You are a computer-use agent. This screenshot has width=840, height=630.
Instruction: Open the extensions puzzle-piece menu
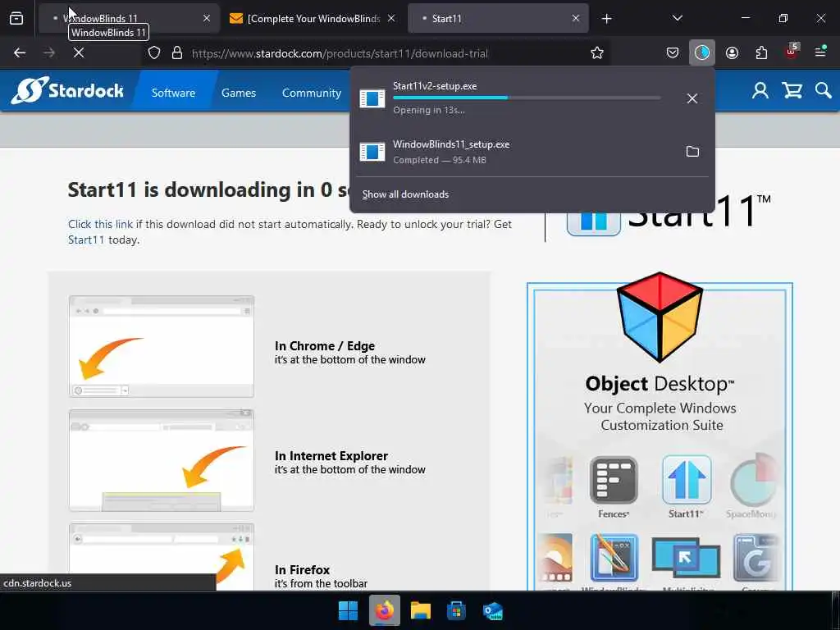click(761, 52)
